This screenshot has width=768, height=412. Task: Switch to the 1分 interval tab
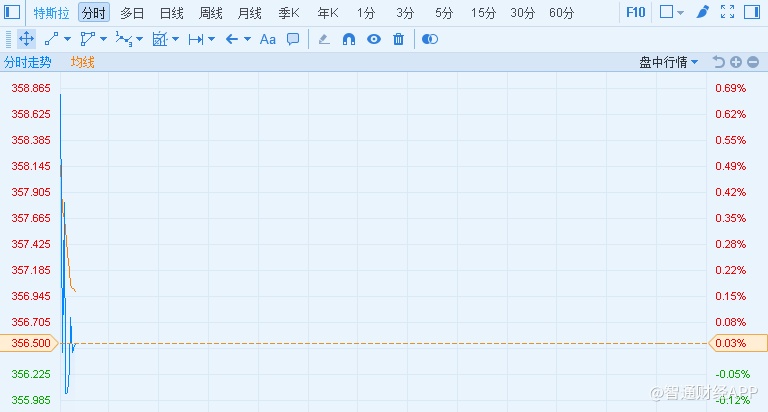(366, 13)
